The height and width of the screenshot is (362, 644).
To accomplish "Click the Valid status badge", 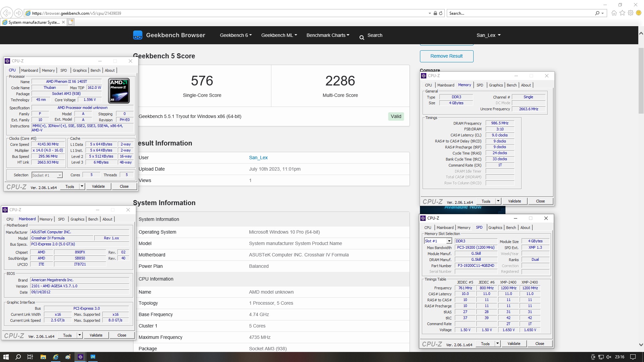I will (x=396, y=116).
